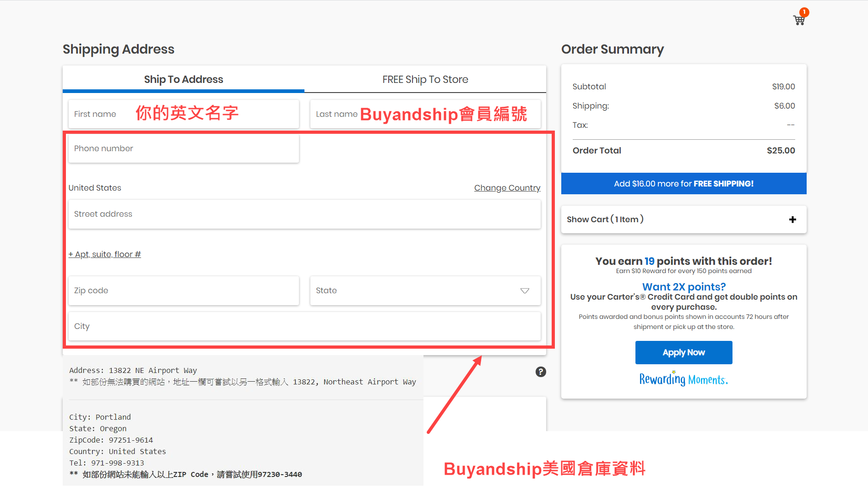Click the Want 2X points? heading

coord(684,287)
